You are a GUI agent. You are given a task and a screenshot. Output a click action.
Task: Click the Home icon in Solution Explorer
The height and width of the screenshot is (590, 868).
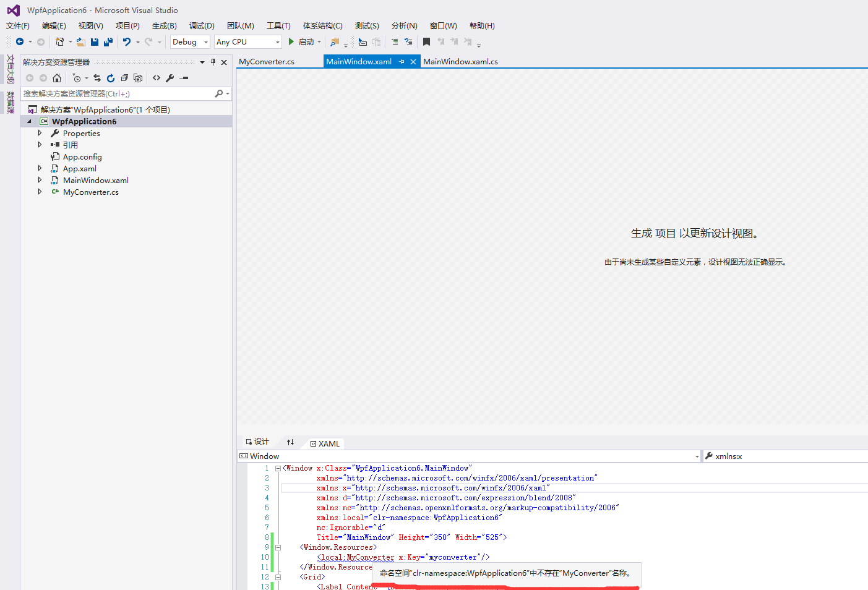tap(57, 78)
